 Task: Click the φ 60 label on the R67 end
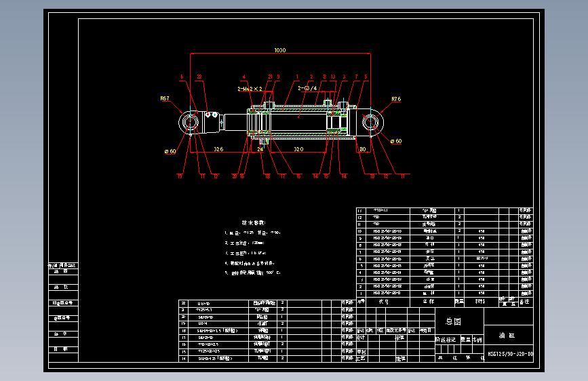tap(170, 151)
